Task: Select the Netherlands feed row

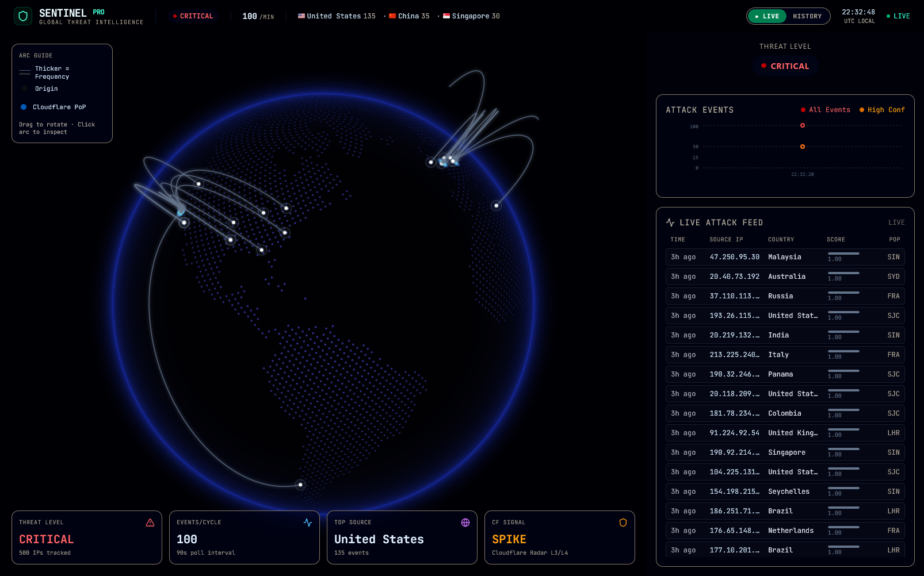Action: tap(785, 531)
